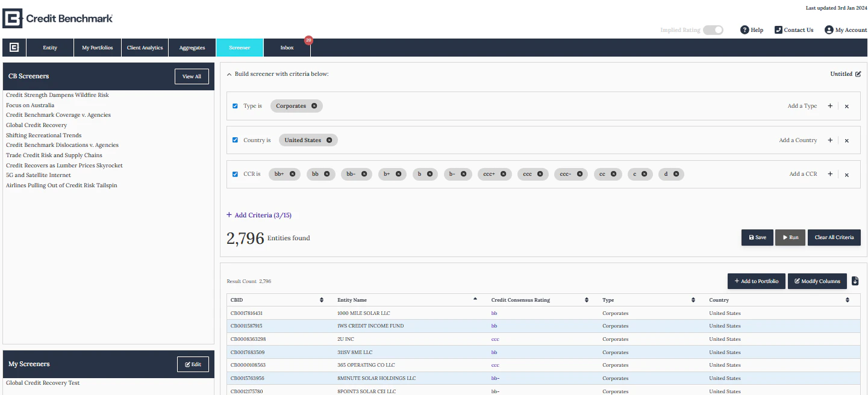This screenshot has width=868, height=395.
Task: Open Focus on Australia screener
Action: [30, 105]
